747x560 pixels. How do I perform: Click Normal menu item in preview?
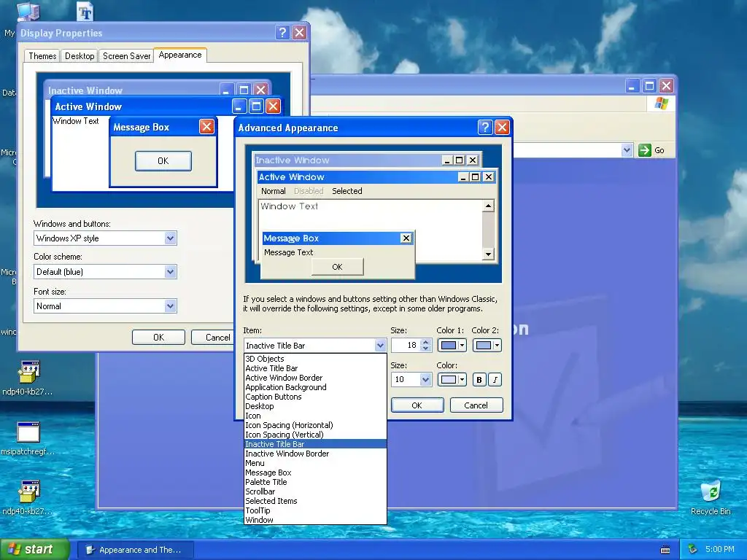[273, 191]
